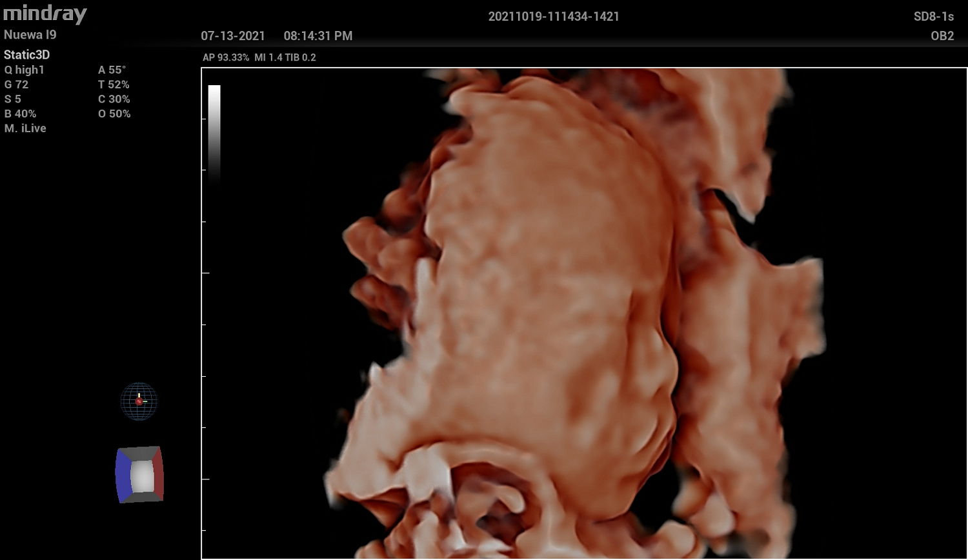Viewport: 968px width, 560px height.
Task: Click the O 50% opacity value
Action: point(114,114)
